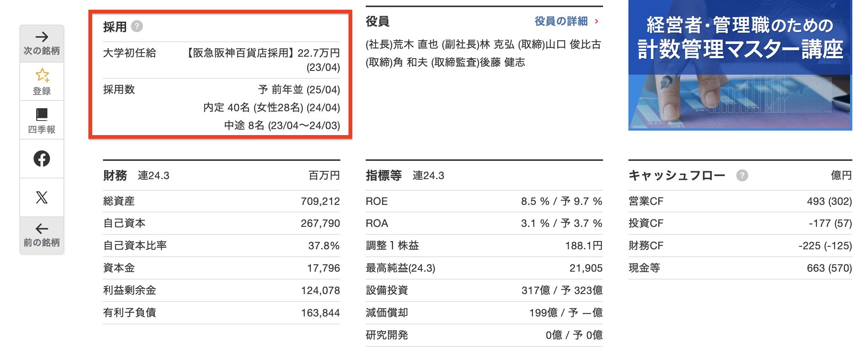Select the 減価償却 value 199億
This screenshot has width=868, height=359.
[543, 313]
